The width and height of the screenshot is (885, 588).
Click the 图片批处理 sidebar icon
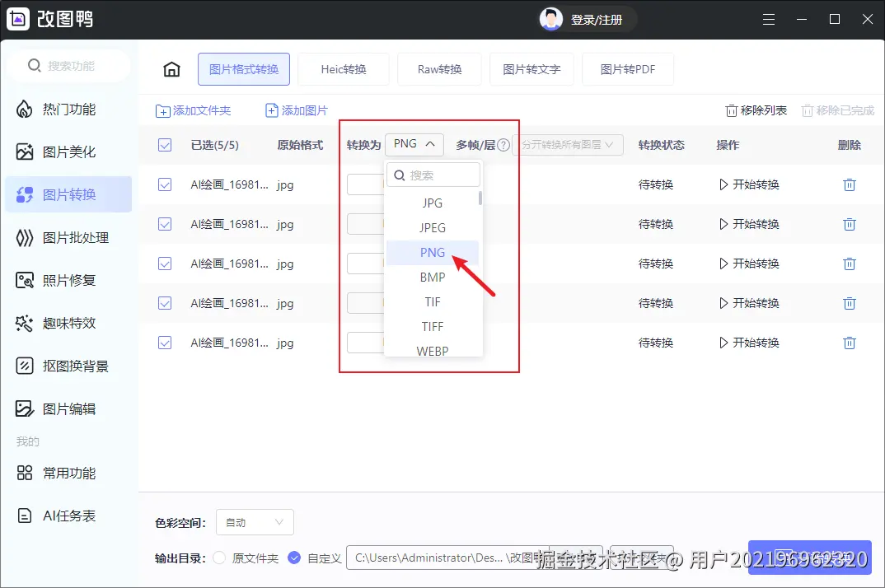(x=24, y=237)
